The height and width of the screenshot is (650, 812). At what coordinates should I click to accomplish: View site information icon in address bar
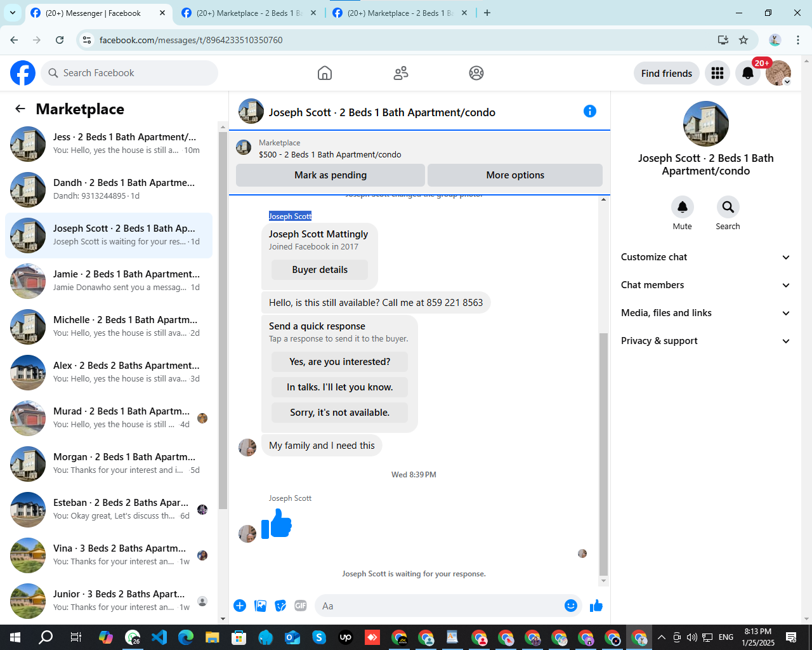click(88, 40)
